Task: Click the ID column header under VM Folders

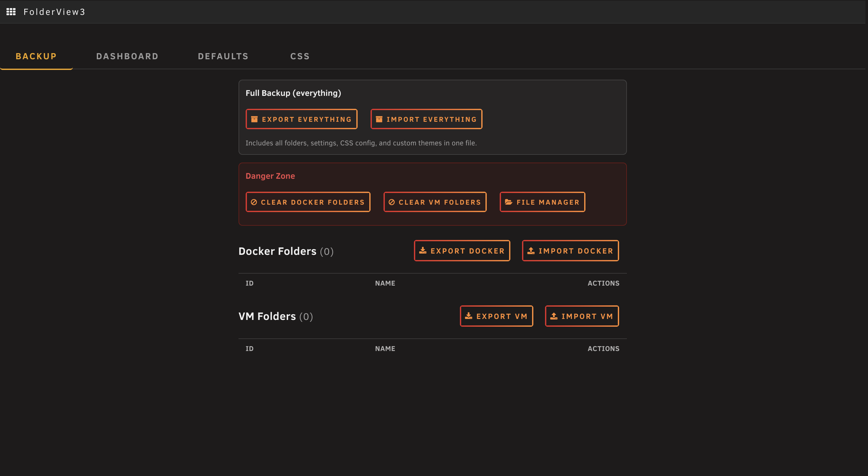Action: tap(249, 348)
